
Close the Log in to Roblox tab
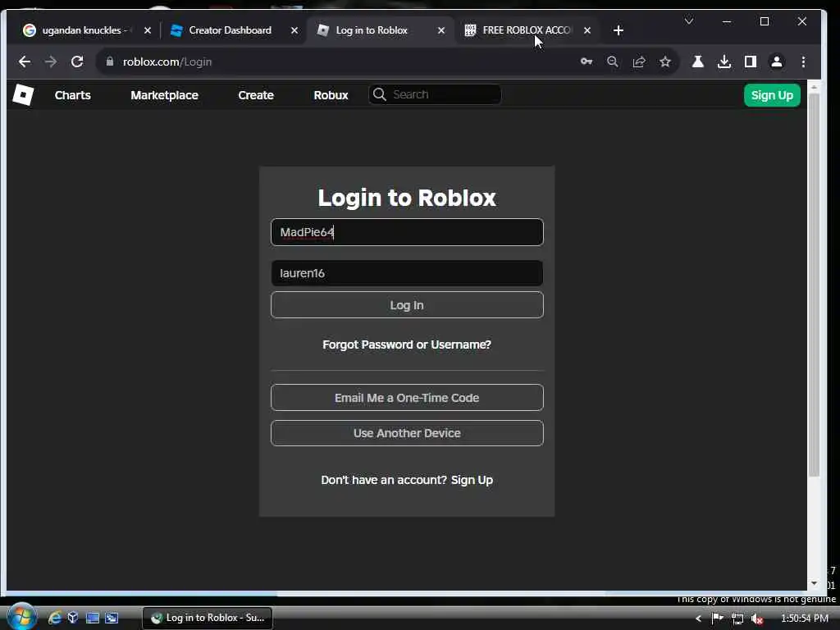tap(441, 30)
